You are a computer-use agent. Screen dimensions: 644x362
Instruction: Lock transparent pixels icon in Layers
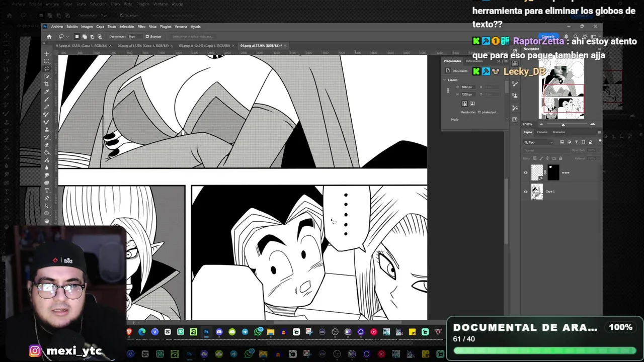pyautogui.click(x=535, y=158)
